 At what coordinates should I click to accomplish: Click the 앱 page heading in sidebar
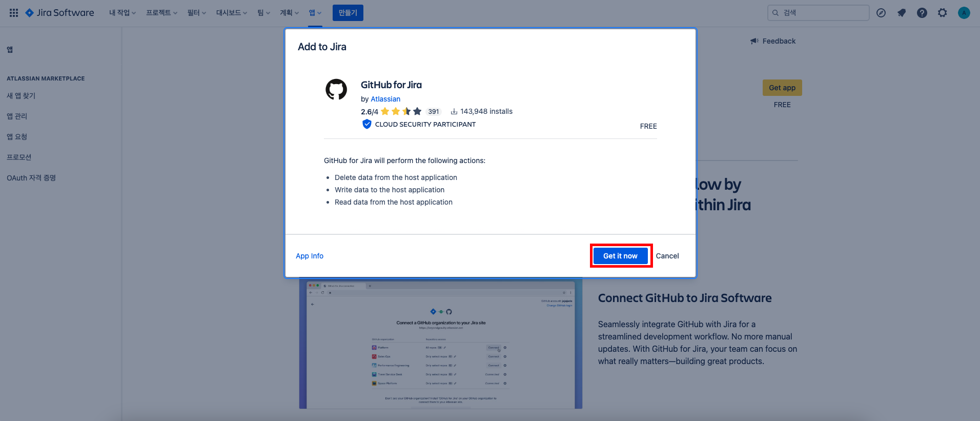click(x=10, y=50)
